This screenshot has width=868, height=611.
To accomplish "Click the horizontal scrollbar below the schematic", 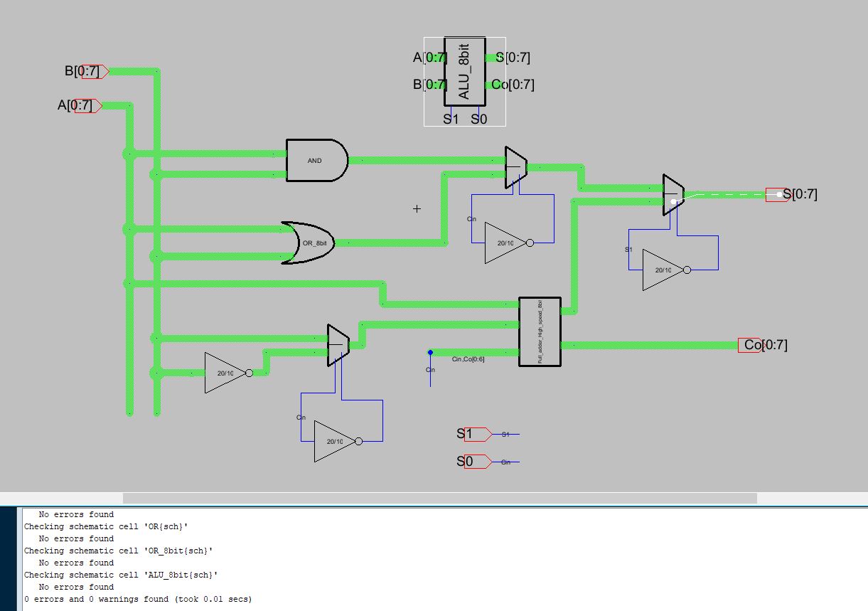I will coord(439,498).
